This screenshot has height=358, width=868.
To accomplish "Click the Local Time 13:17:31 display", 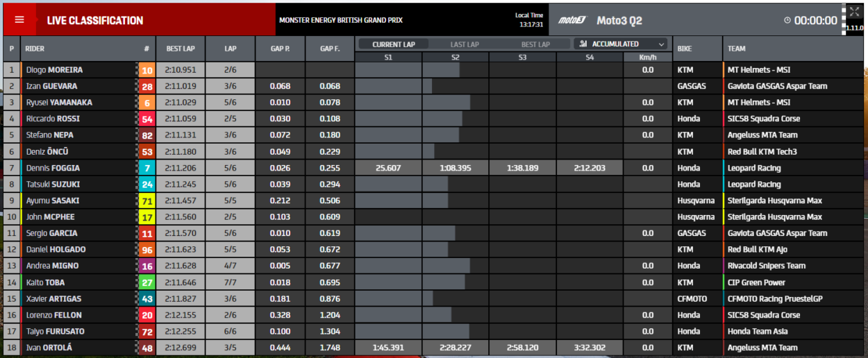I will click(529, 19).
